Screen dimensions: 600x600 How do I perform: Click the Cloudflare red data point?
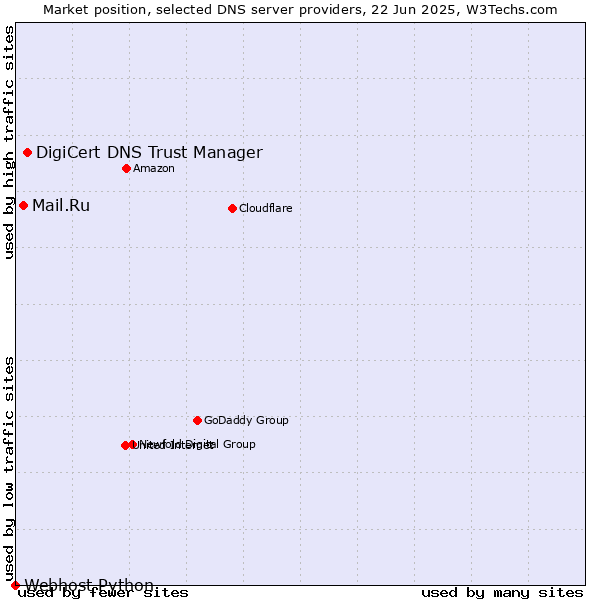(232, 209)
